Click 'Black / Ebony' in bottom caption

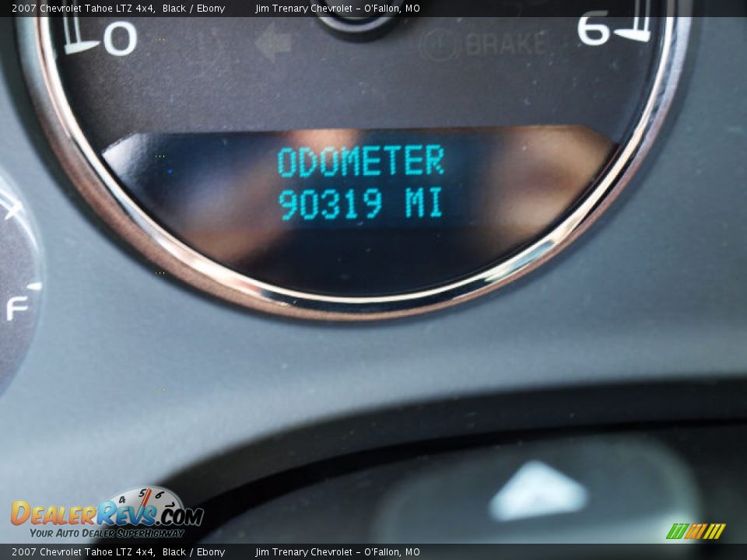tap(194, 552)
